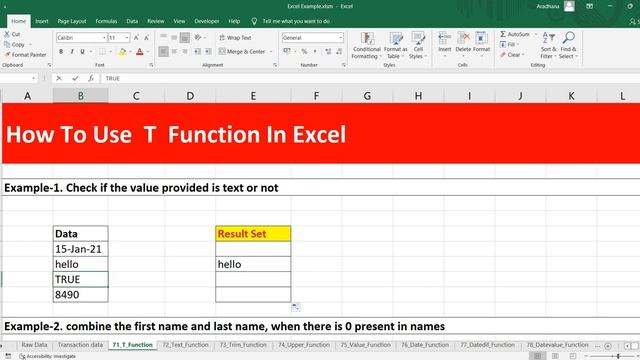Viewport: 640px width, 360px height.
Task: Apply percent style
Action: pyautogui.click(x=304, y=51)
